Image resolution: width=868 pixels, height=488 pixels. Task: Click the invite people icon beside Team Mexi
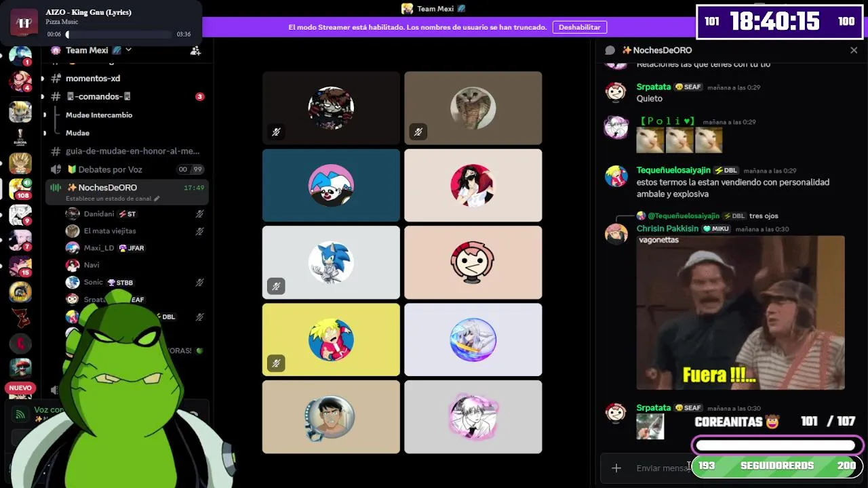click(x=195, y=50)
